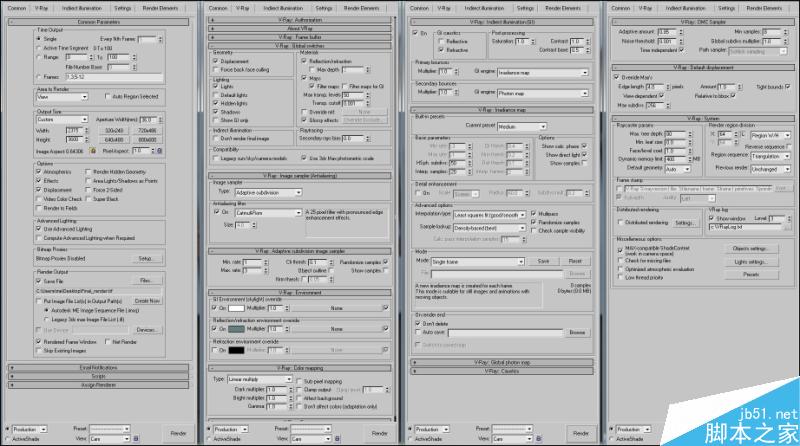
Task: Enable the Distributed rendering checkbox
Action: pyautogui.click(x=621, y=222)
